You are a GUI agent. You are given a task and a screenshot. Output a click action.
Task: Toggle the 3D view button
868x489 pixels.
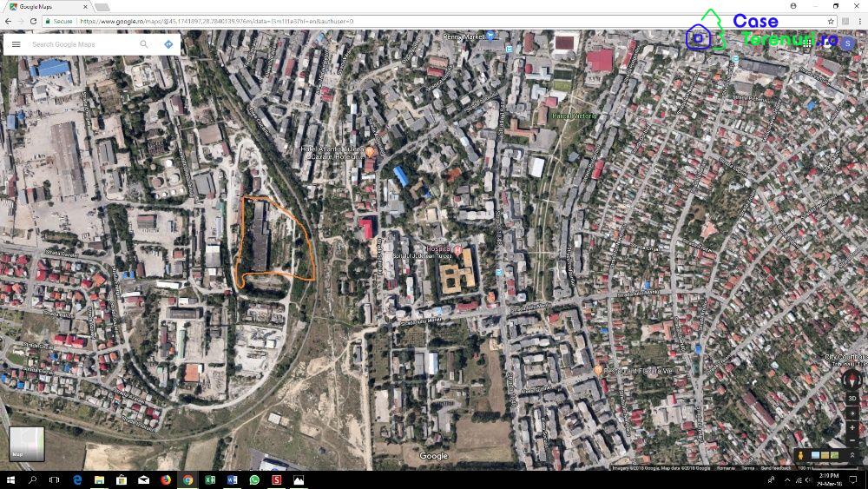pyautogui.click(x=852, y=399)
